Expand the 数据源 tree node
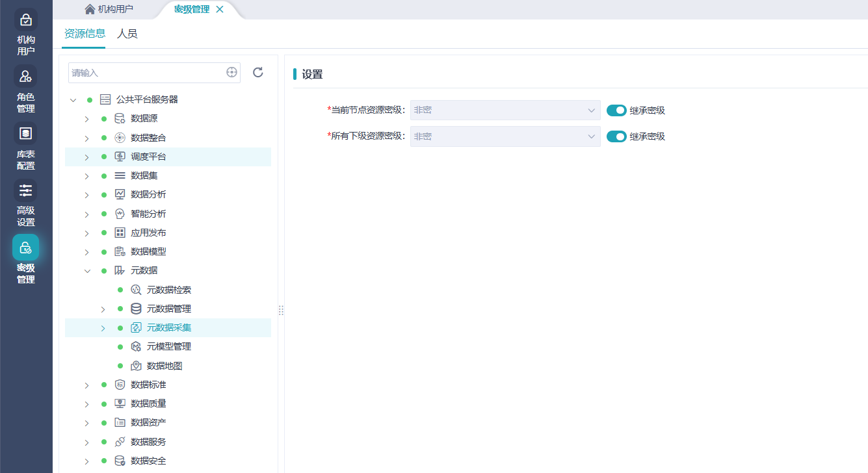 coord(86,119)
